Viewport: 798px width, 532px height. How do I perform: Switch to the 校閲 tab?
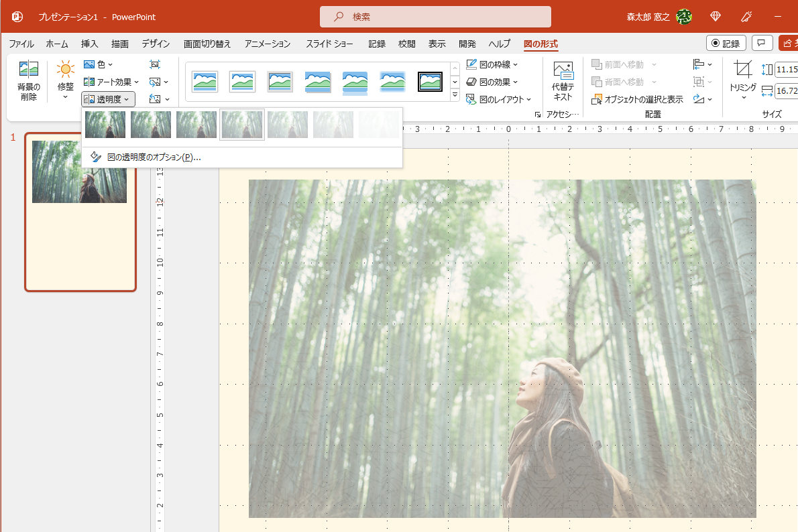point(406,44)
